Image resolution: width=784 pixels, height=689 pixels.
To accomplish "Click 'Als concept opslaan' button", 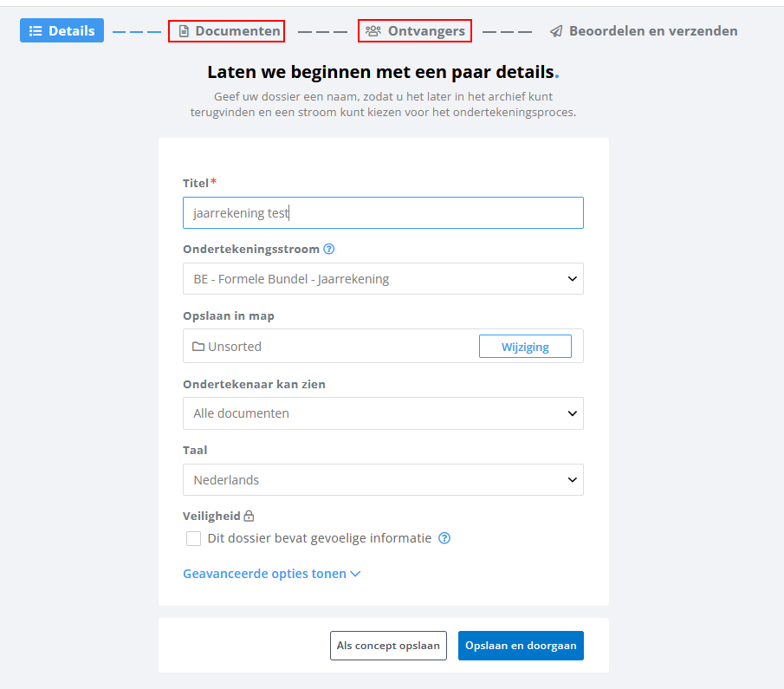I will click(388, 646).
